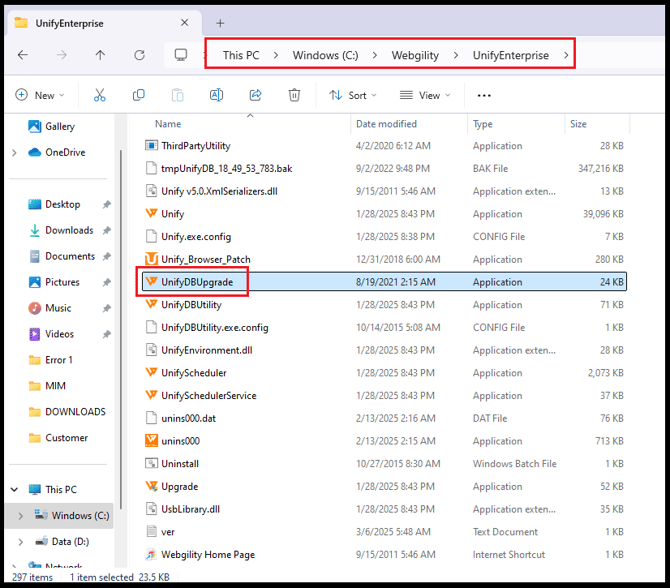Click the Rename icon in toolbar

point(216,95)
